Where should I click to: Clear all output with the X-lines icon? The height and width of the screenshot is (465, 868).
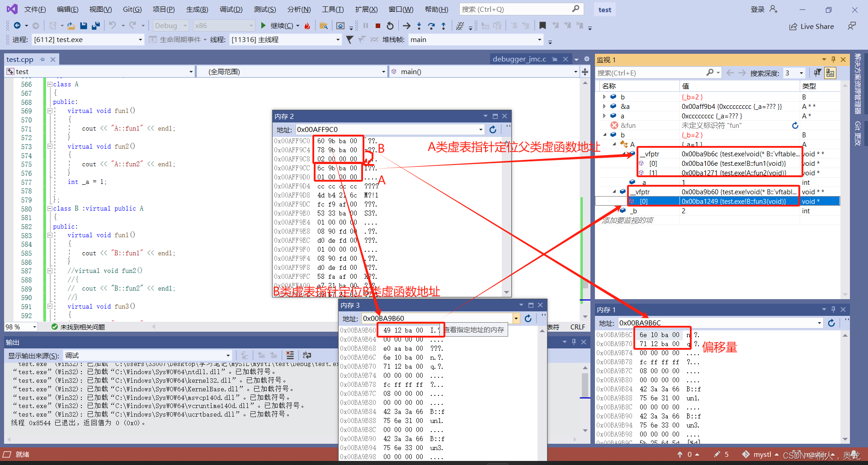pyautogui.click(x=290, y=355)
